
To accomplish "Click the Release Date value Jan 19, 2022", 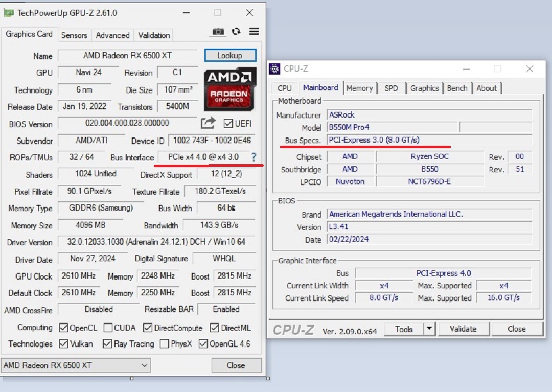I will pos(84,106).
